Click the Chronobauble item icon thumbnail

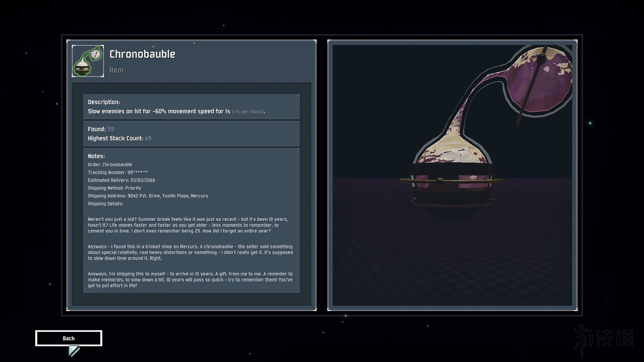click(88, 61)
